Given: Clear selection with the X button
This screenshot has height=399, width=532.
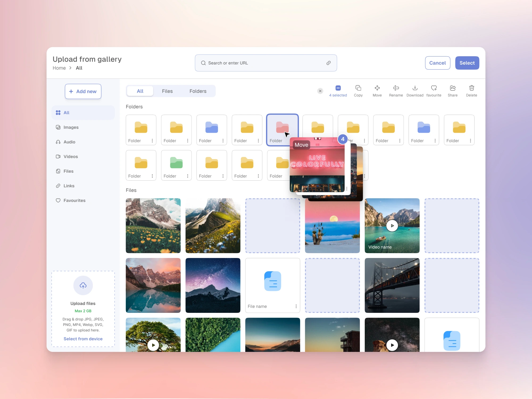Looking at the screenshot, I should (320, 91).
